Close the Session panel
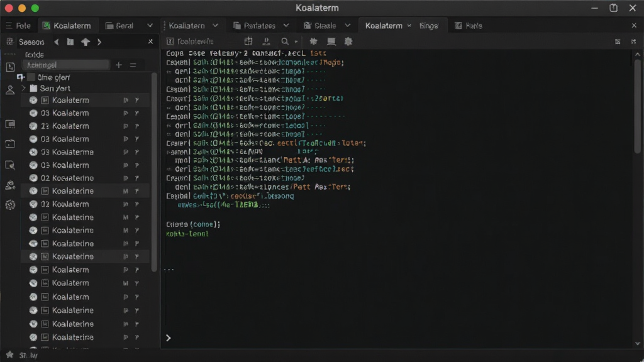 click(x=150, y=41)
